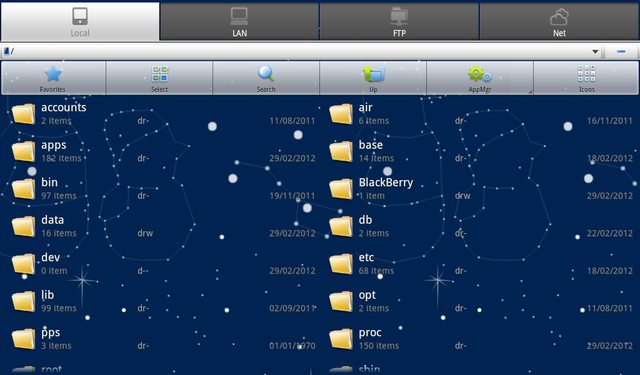This screenshot has height=375, width=640.
Task: Open the opt folder icon
Action: point(341,302)
